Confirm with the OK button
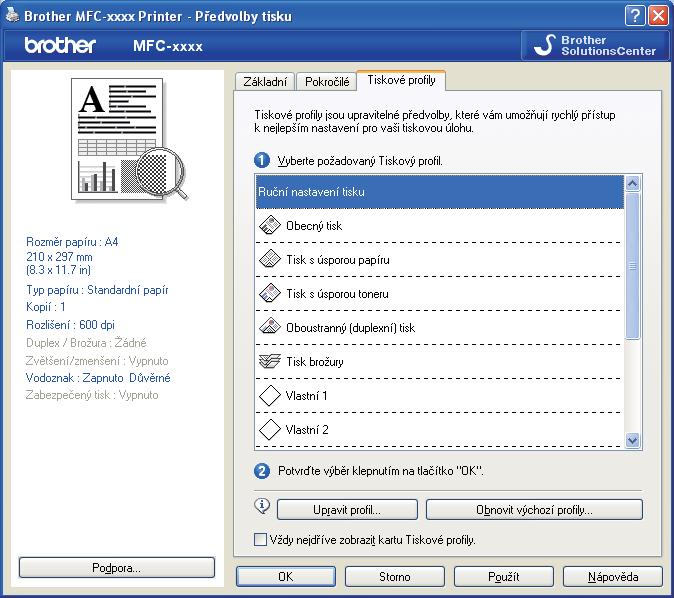 coord(286,576)
